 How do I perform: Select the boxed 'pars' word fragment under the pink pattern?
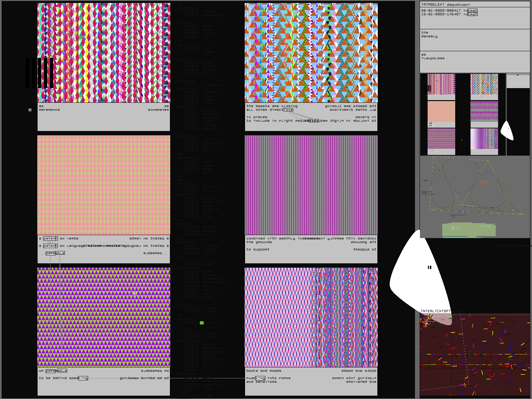click(x=50, y=253)
